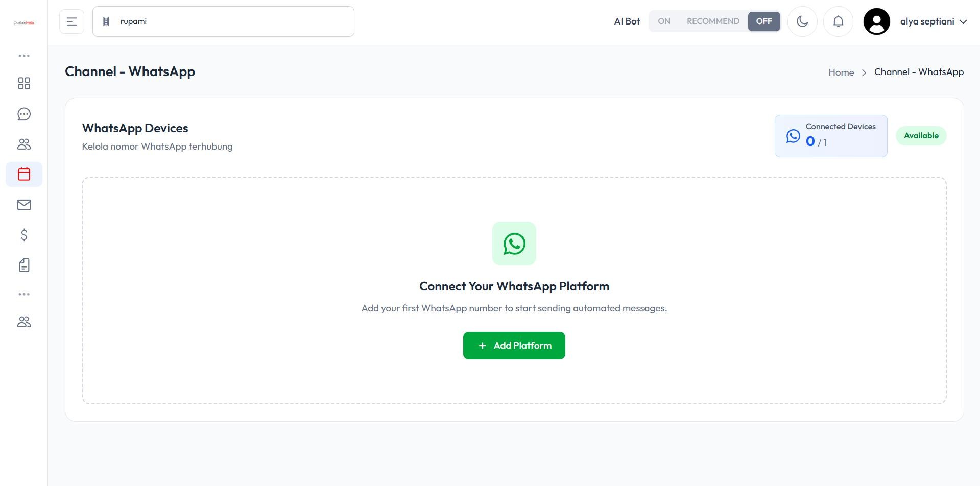Open the upper contacts people icon in sidebar
The height and width of the screenshot is (486, 980).
point(24,144)
